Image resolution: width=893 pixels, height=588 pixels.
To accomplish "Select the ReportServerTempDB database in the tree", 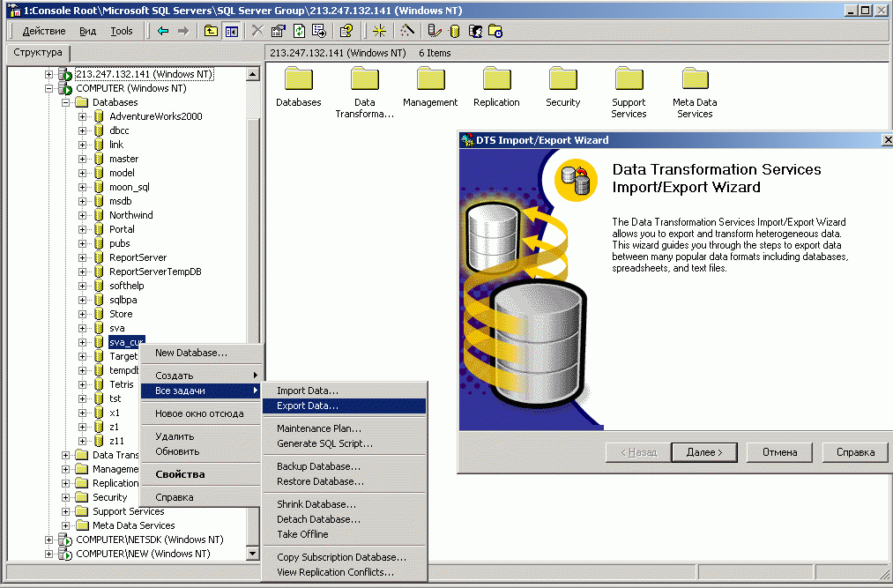I will coord(155,272).
